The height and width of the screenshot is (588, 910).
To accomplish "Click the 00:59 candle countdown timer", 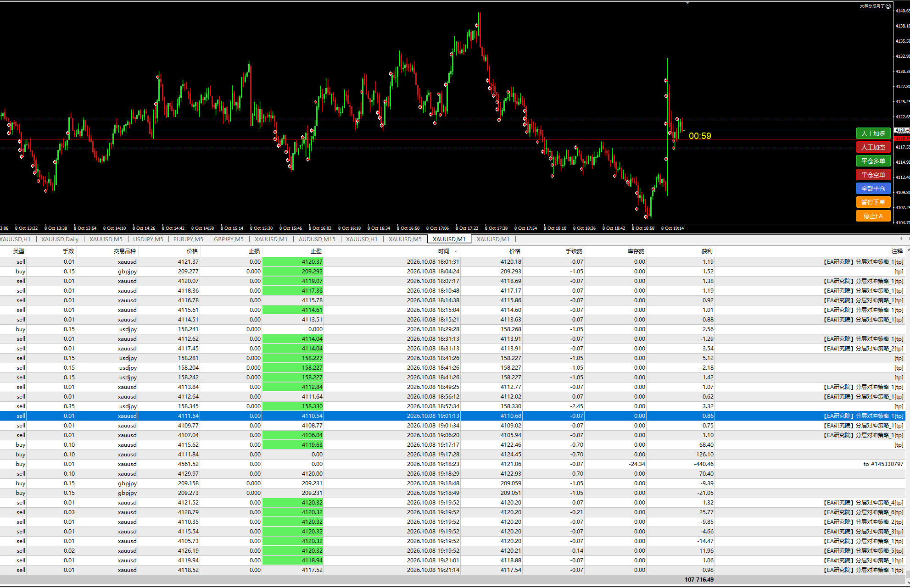I will tap(700, 136).
